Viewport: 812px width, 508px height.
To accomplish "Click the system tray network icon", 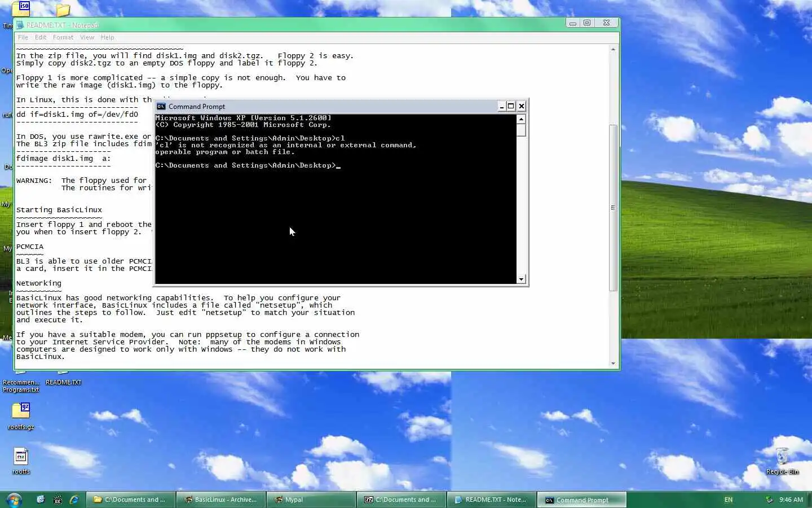I will pyautogui.click(x=769, y=500).
